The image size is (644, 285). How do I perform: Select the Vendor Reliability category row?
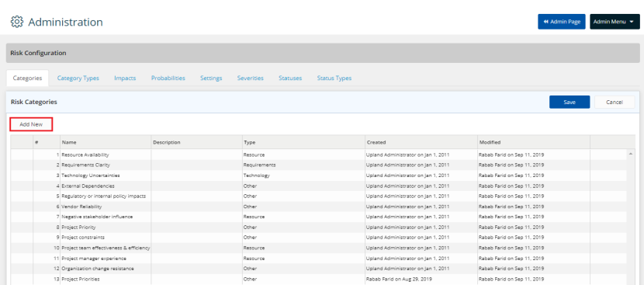coord(318,207)
